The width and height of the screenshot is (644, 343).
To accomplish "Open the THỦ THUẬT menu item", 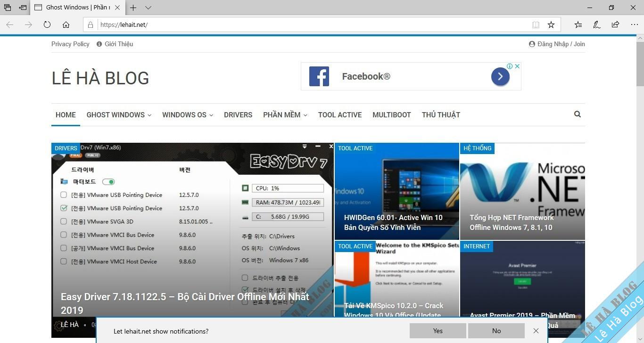I will [x=441, y=114].
